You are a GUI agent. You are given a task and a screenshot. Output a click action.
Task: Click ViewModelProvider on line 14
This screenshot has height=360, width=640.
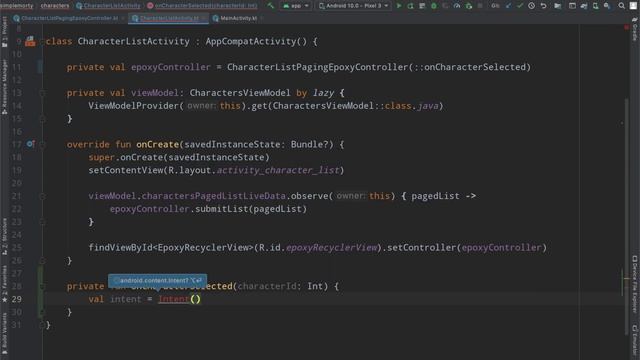pos(133,106)
